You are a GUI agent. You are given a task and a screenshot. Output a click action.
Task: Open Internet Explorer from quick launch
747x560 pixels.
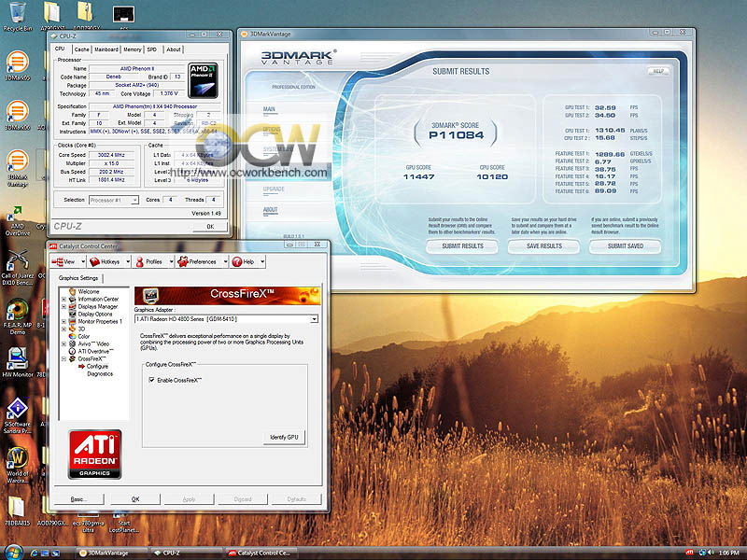[x=34, y=553]
